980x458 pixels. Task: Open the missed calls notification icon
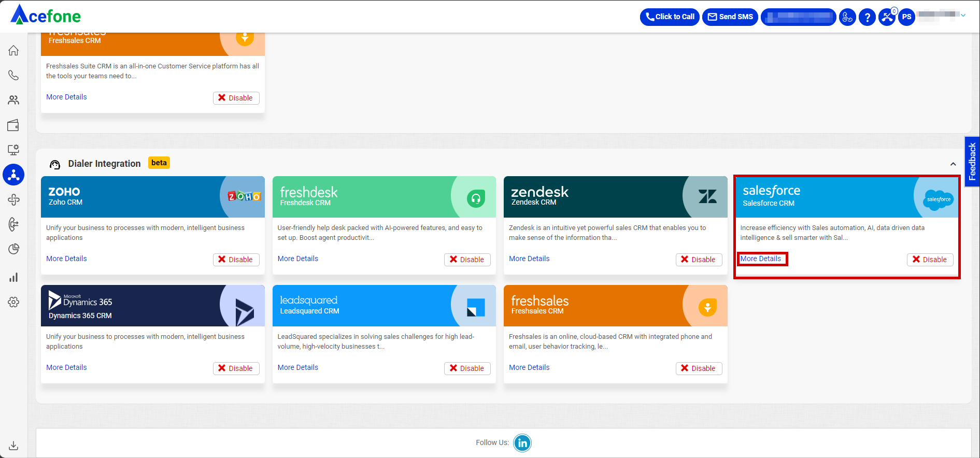pyautogui.click(x=887, y=17)
